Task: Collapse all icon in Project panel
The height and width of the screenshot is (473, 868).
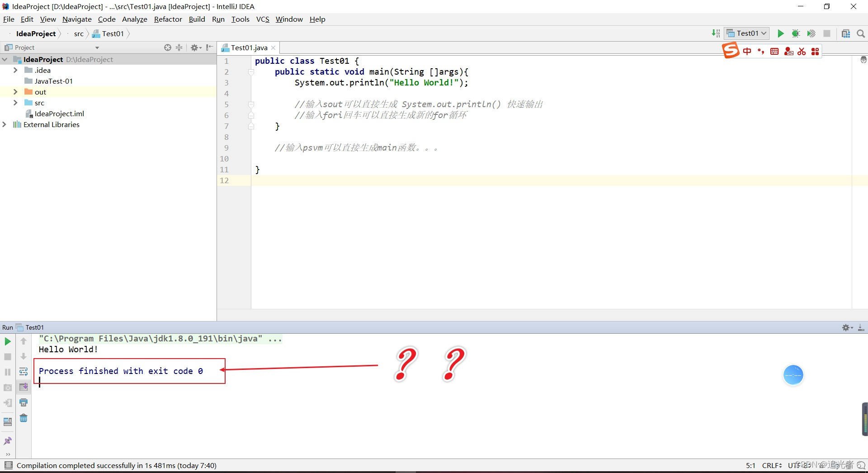Action: tap(179, 47)
